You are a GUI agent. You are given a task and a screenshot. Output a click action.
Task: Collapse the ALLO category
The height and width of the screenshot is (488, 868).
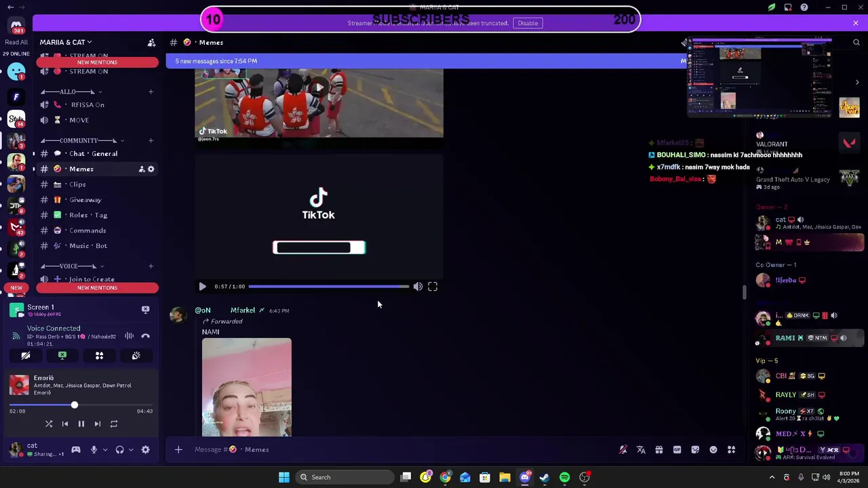[x=71, y=91]
